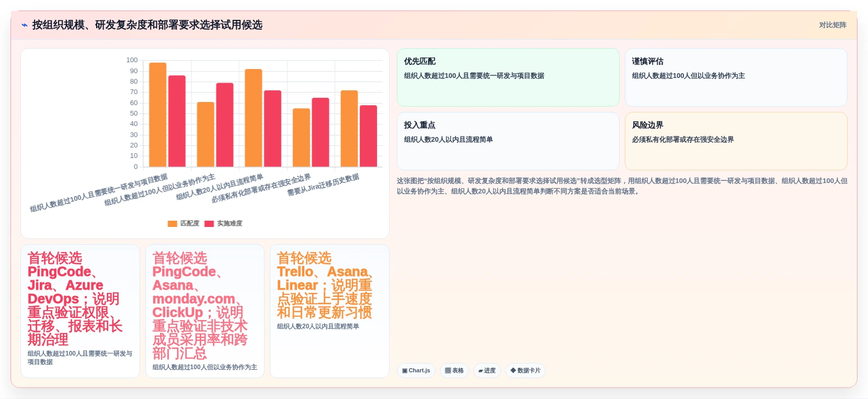868x399 pixels.
Task: Open the 谨慎评估 matrix card
Action: click(736, 77)
